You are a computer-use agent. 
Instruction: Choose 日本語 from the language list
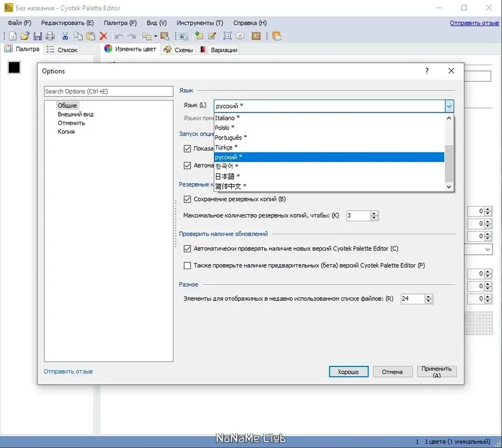tap(329, 176)
